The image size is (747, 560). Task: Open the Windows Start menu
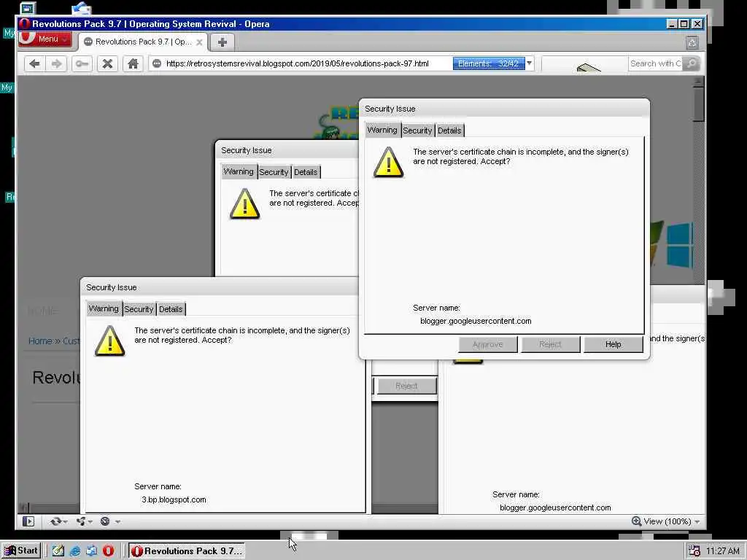(21, 551)
